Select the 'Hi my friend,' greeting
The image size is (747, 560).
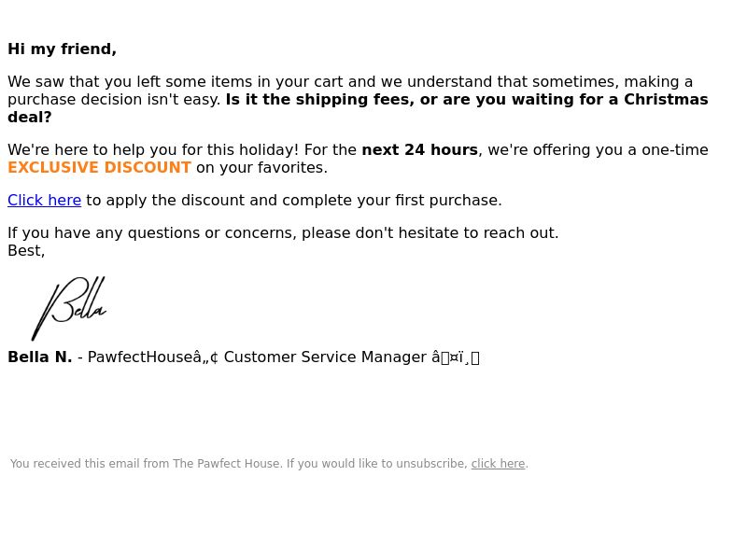point(62,49)
